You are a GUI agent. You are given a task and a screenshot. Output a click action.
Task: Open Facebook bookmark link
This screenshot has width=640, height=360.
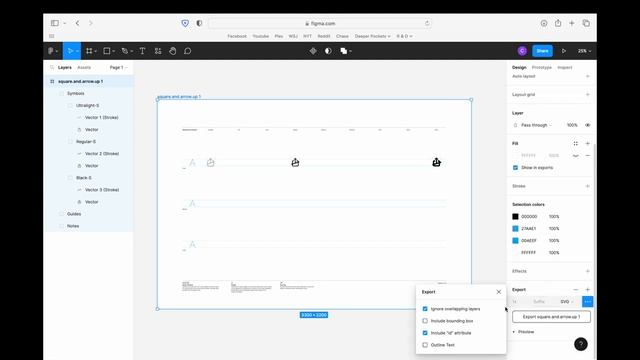pyautogui.click(x=237, y=36)
